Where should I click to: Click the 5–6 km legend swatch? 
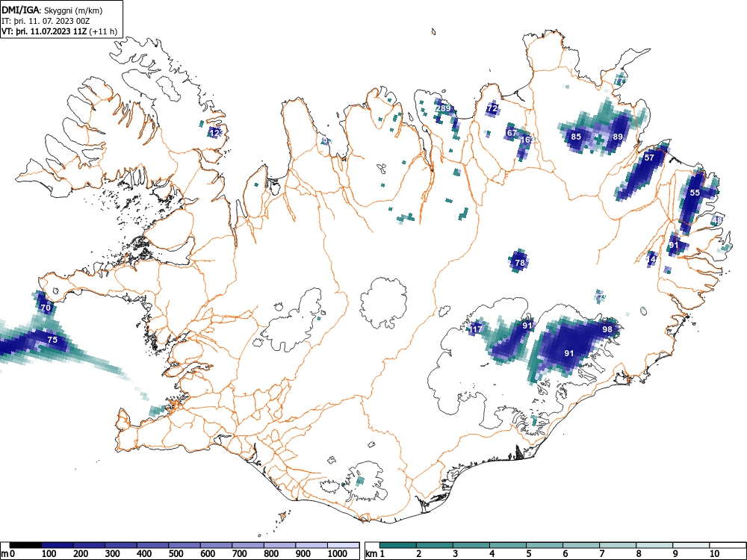click(x=545, y=545)
